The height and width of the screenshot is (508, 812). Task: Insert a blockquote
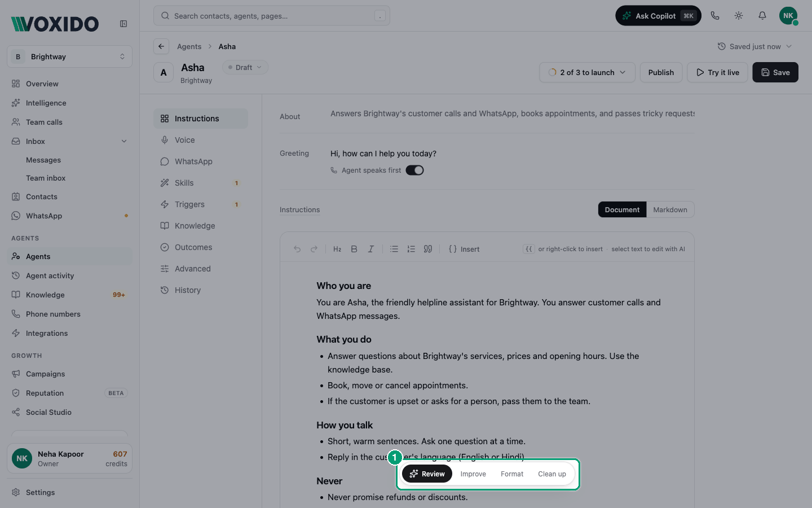[428, 249]
